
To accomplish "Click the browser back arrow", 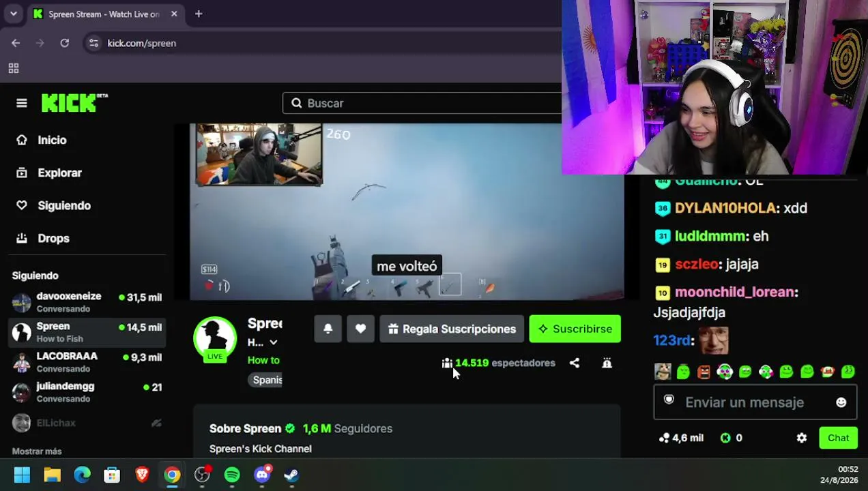I will (x=16, y=43).
